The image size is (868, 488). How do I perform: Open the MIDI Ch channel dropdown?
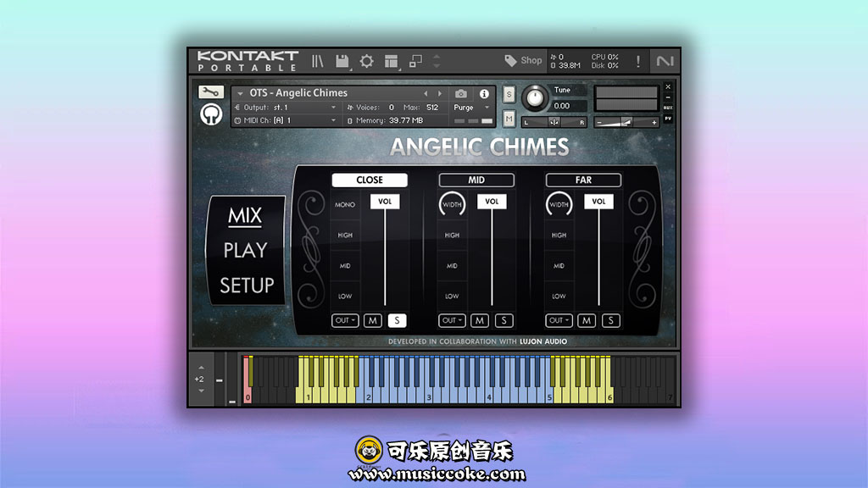pos(286,120)
